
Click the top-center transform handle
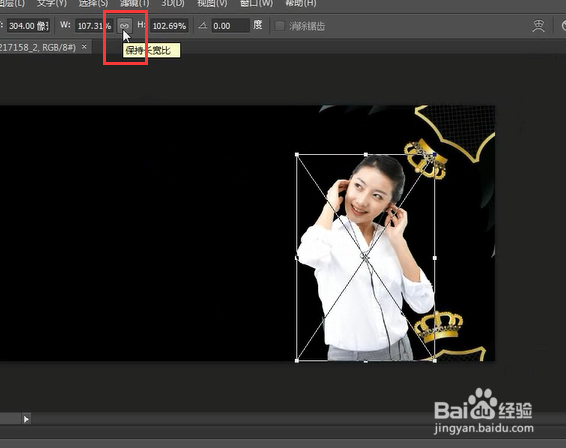pos(366,155)
